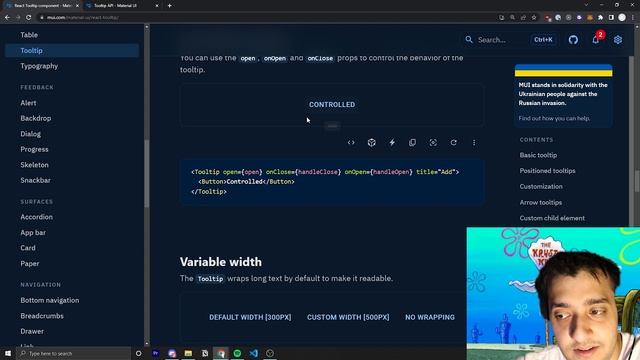Viewport: 640px width, 360px height.
Task: Click the Ctrl+K shortcut badge
Action: (x=543, y=40)
